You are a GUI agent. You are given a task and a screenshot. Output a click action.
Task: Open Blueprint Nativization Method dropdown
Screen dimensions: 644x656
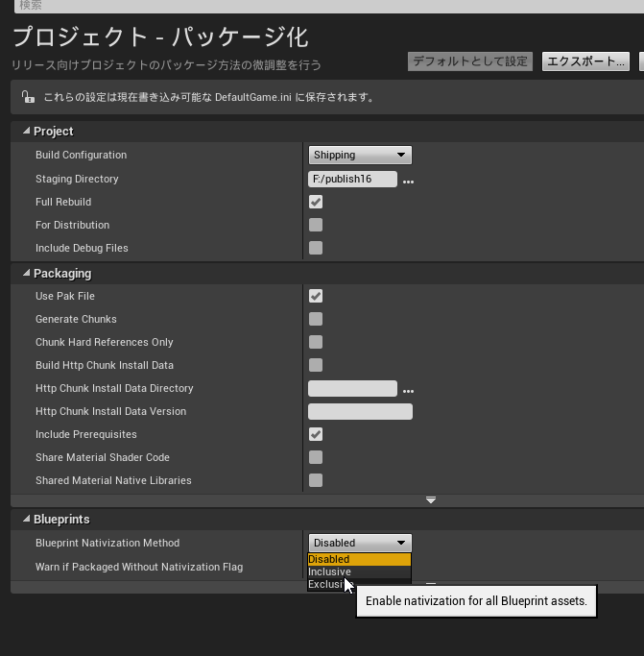[360, 543]
